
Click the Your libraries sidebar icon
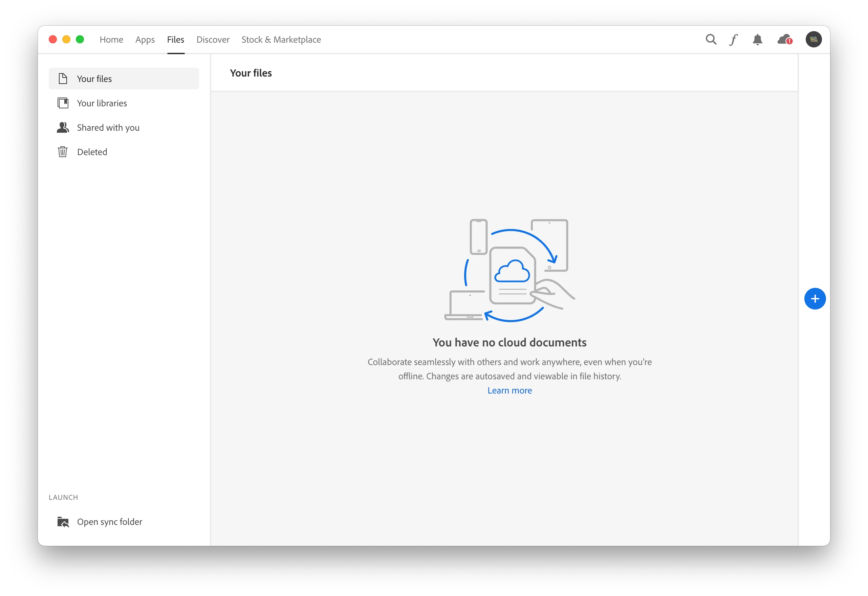pos(63,103)
